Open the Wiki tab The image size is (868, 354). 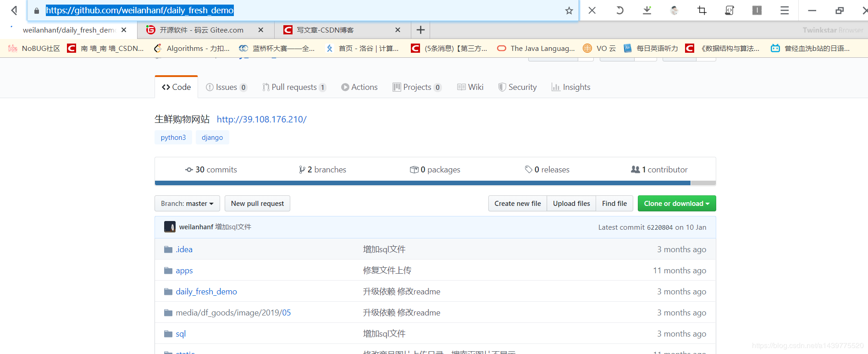point(470,87)
